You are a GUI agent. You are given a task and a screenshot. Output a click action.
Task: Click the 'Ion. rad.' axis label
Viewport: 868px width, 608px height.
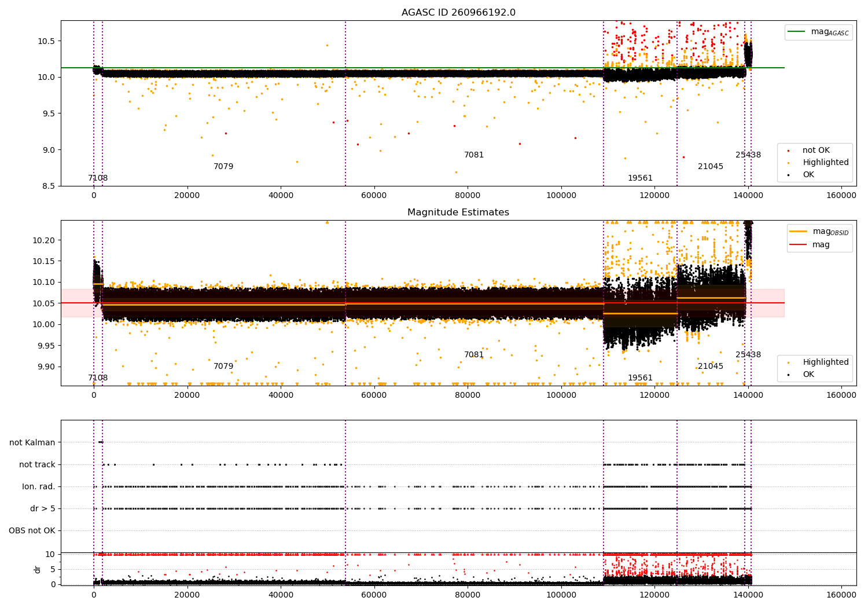pyautogui.click(x=39, y=487)
